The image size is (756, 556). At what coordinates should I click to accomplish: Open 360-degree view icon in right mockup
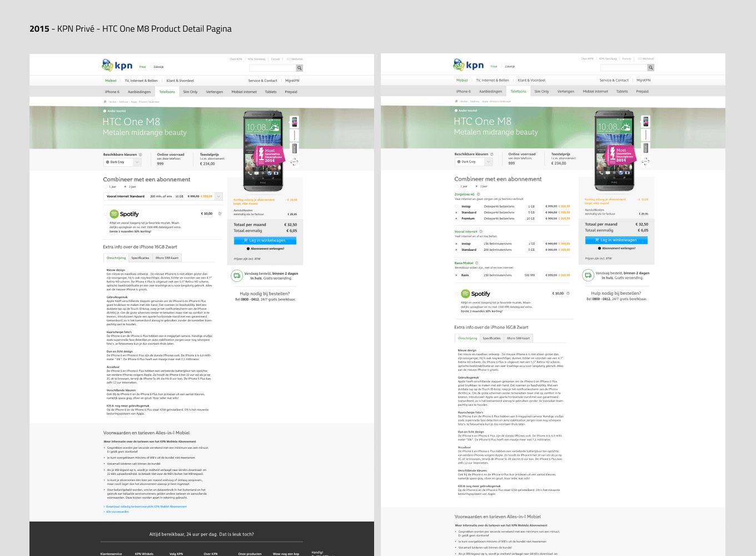pyautogui.click(x=645, y=162)
